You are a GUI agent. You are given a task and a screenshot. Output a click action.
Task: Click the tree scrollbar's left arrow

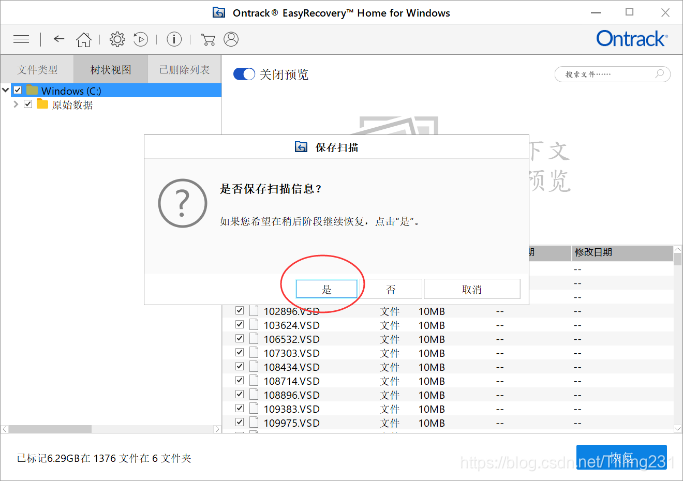[5, 429]
